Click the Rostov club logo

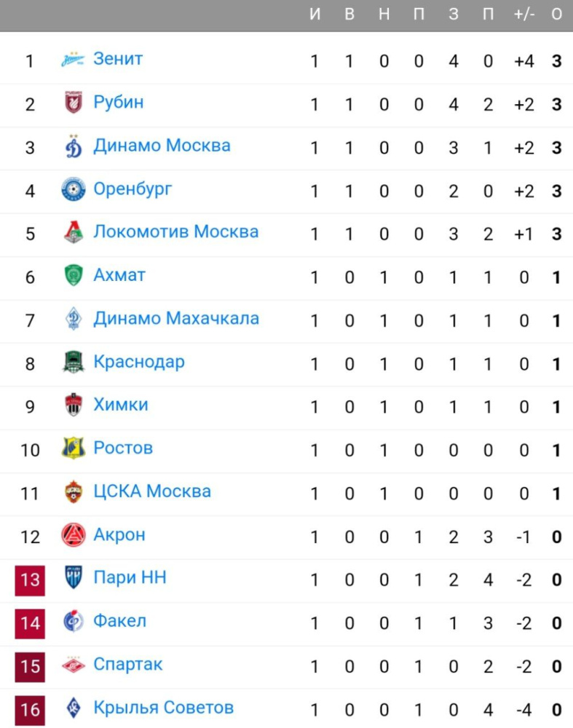tap(73, 448)
